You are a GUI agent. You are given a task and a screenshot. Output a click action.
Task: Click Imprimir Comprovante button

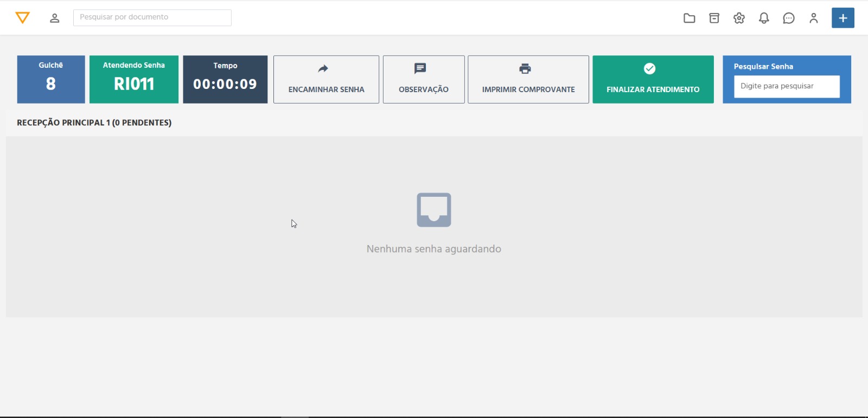tap(528, 79)
